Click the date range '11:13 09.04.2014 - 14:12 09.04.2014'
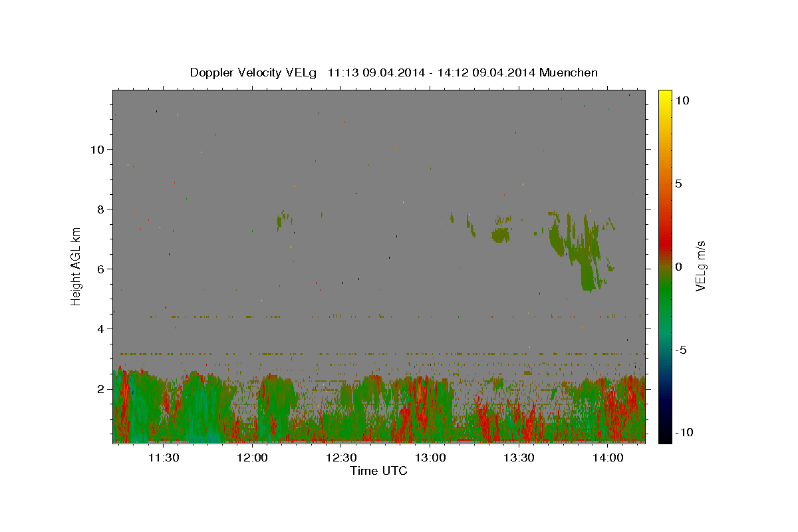Screen dimensions: 798x532 pos(432,72)
